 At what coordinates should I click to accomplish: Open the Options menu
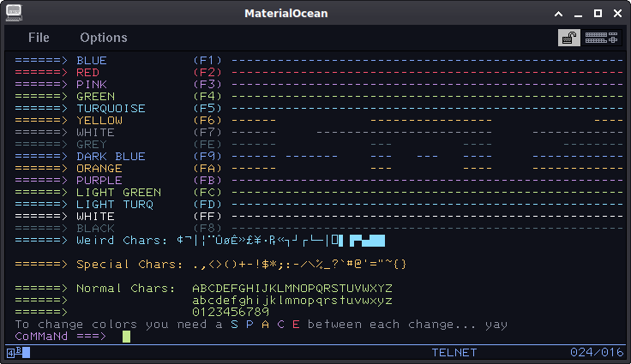click(104, 38)
